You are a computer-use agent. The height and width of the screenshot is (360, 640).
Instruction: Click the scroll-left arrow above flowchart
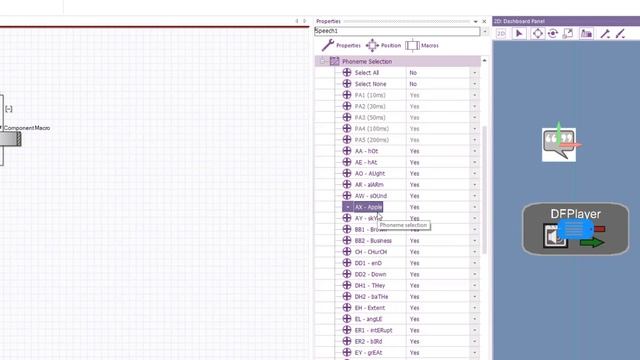pos(297,21)
